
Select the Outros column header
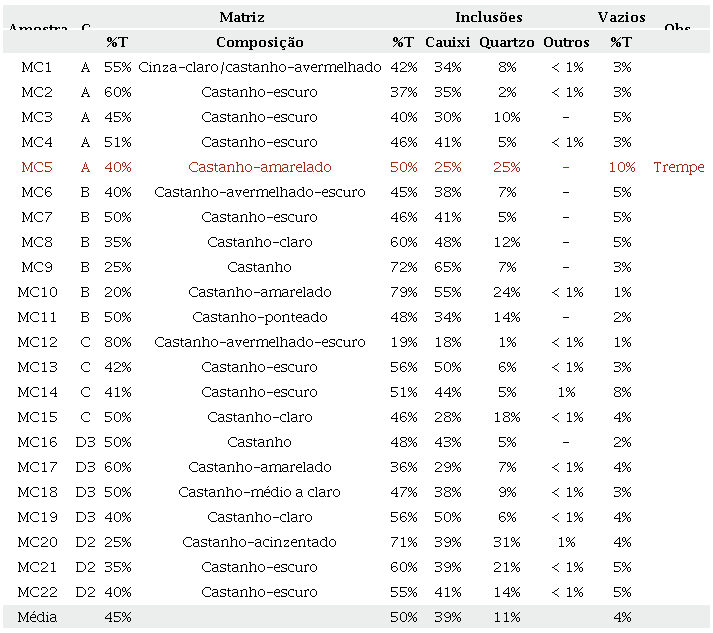coord(566,42)
